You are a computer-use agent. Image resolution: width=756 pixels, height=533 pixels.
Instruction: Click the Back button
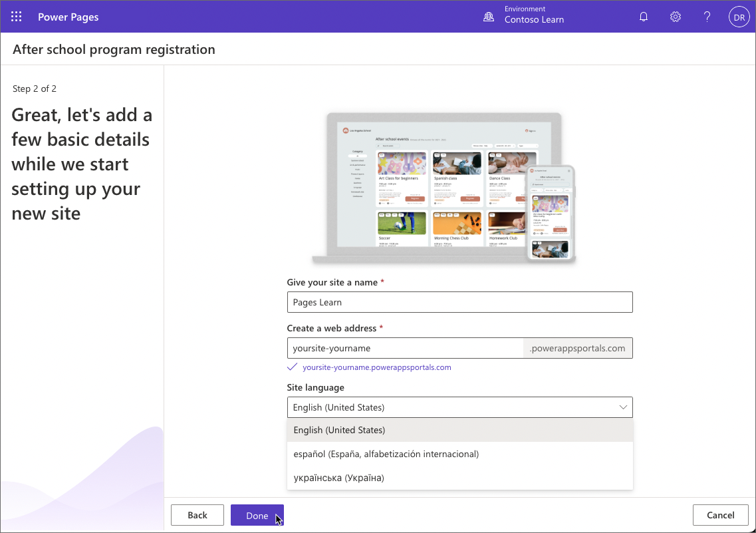coord(197,514)
